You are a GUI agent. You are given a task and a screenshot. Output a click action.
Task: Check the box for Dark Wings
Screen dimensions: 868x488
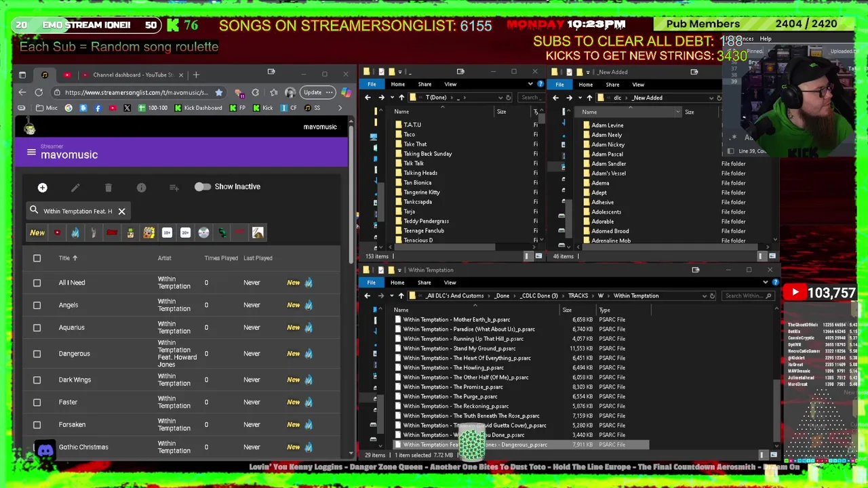click(37, 380)
